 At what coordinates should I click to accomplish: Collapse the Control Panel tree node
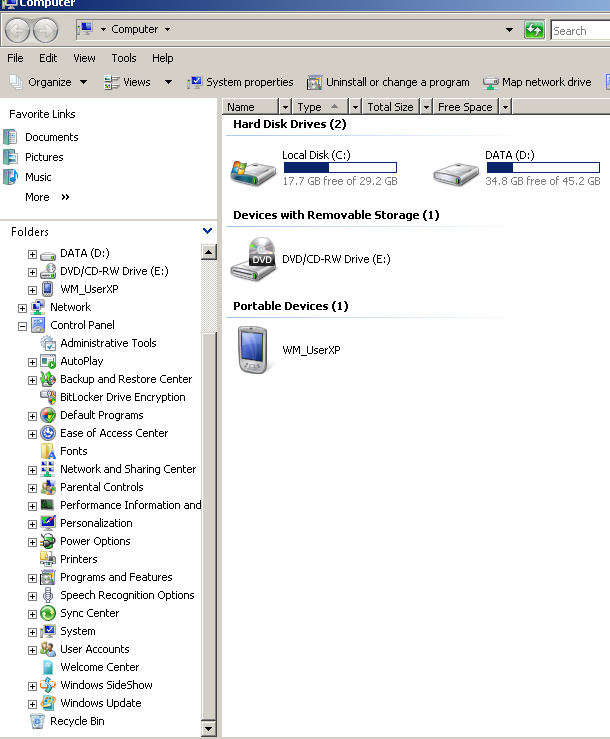click(x=22, y=325)
